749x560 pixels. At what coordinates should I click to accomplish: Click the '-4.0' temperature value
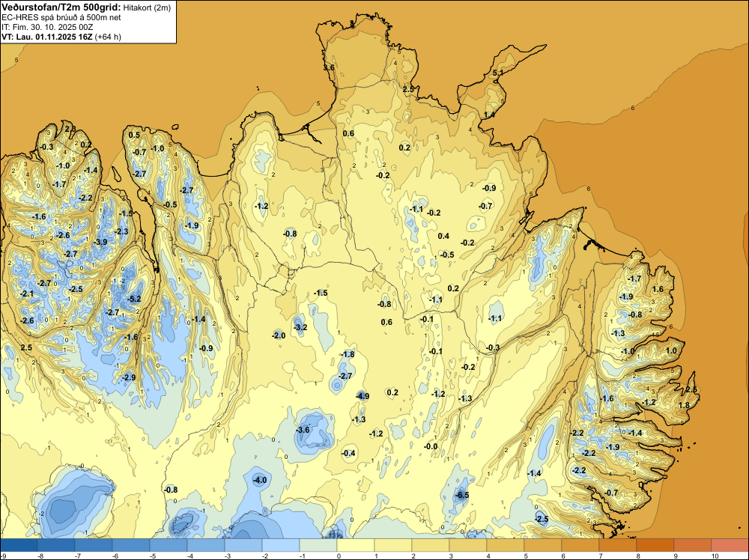[x=260, y=480]
